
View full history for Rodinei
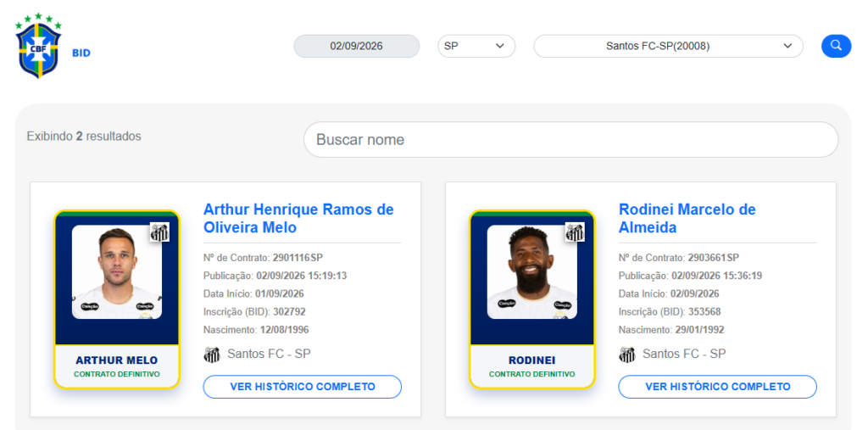pyautogui.click(x=717, y=386)
